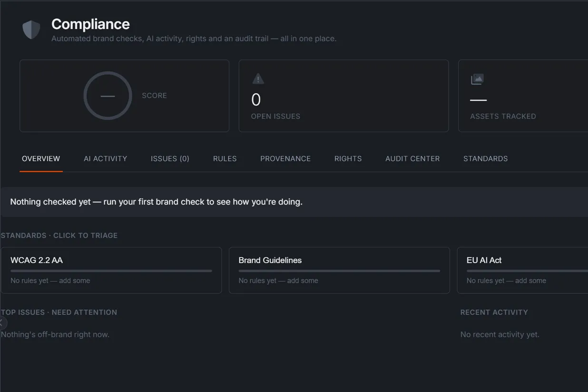Go to the Rules tab

(x=225, y=158)
